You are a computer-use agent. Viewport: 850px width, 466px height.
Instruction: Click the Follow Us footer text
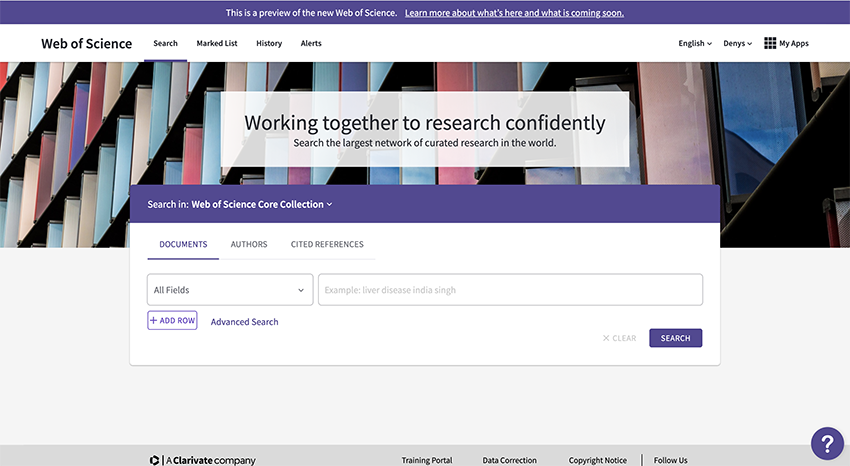670,460
